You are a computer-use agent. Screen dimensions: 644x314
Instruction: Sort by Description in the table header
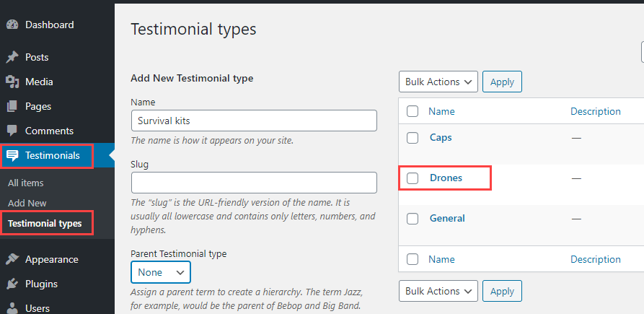pos(596,111)
